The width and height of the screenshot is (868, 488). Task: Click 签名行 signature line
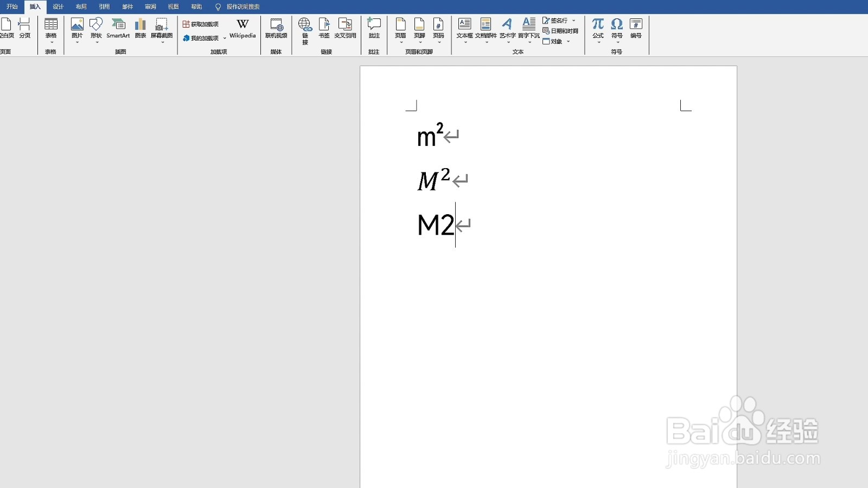(x=556, y=21)
